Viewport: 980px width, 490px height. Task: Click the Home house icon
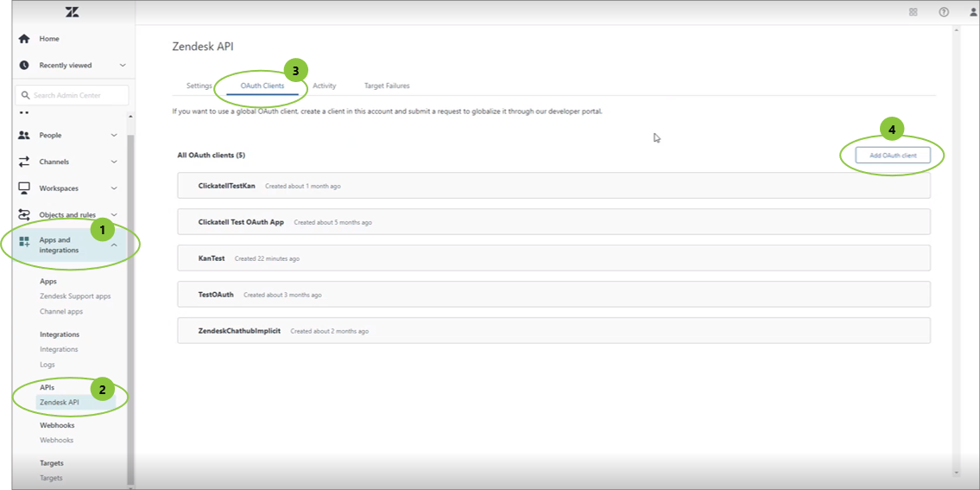pyautogui.click(x=24, y=39)
